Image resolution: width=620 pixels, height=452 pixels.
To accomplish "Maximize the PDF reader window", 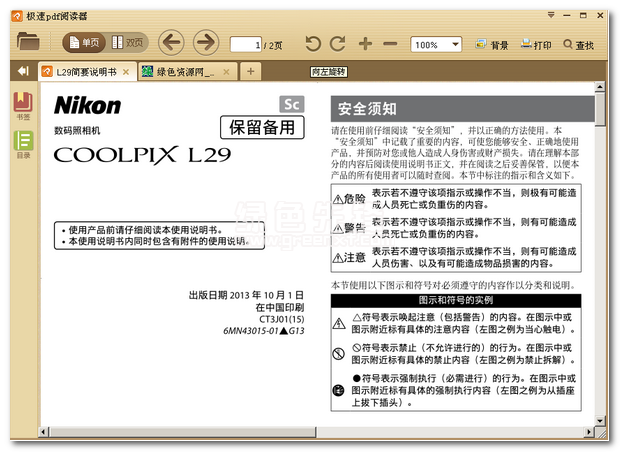I will click(583, 15).
